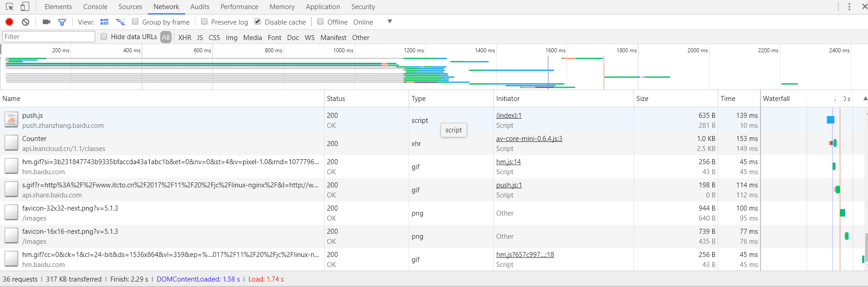Enable the Preserve log checkbox

204,22
